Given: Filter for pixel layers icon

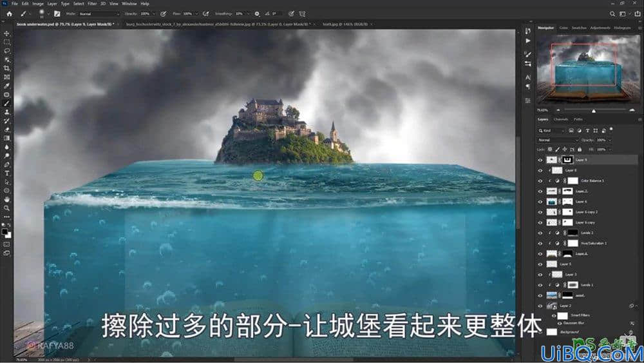Looking at the screenshot, I should point(571,130).
